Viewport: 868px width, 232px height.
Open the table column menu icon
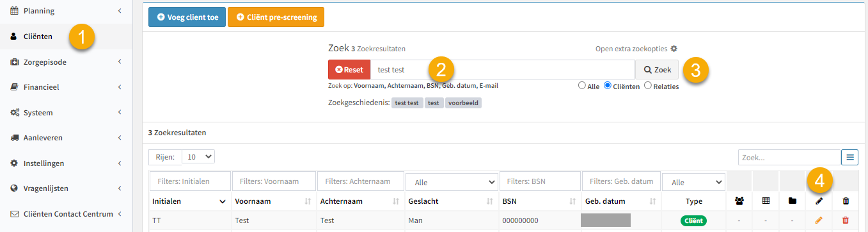click(850, 157)
